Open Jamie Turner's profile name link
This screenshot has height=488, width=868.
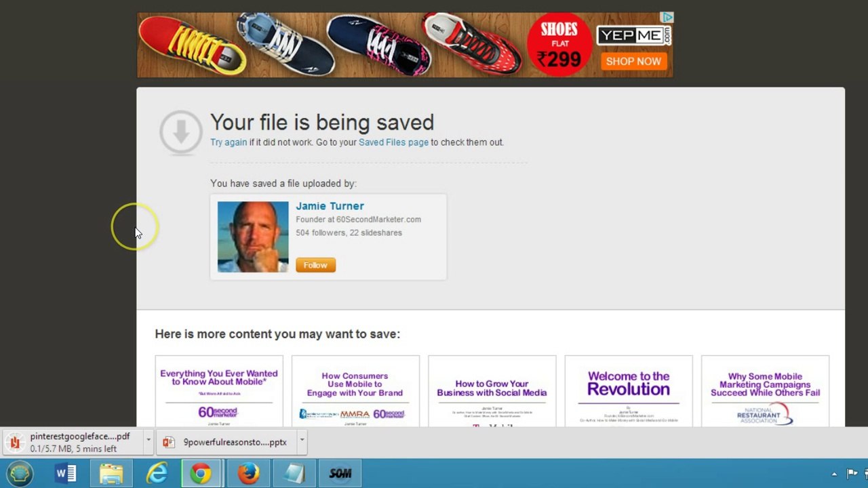[330, 206]
